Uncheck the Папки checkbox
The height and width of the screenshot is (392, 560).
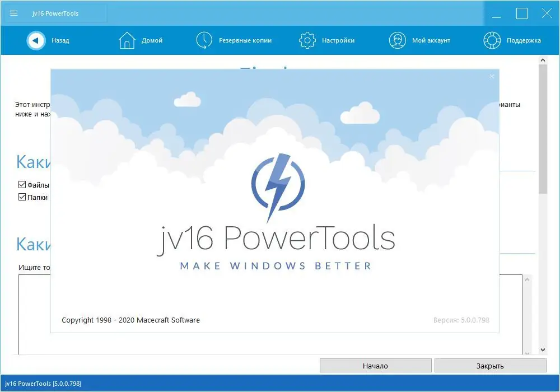22,197
